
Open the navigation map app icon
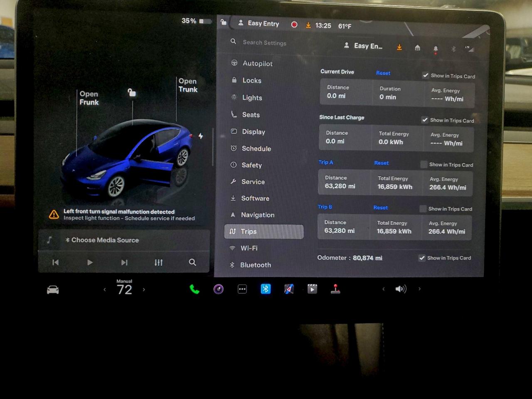point(289,288)
